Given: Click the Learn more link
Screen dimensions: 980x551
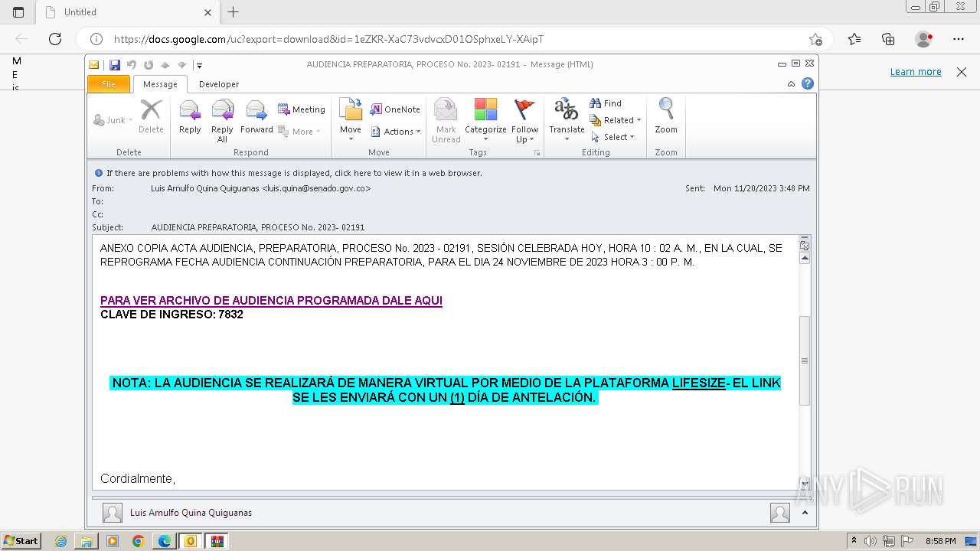Looking at the screenshot, I should pos(916,72).
